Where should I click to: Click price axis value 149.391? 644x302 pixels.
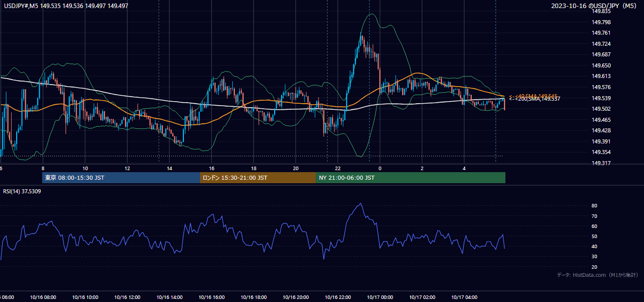(x=601, y=141)
